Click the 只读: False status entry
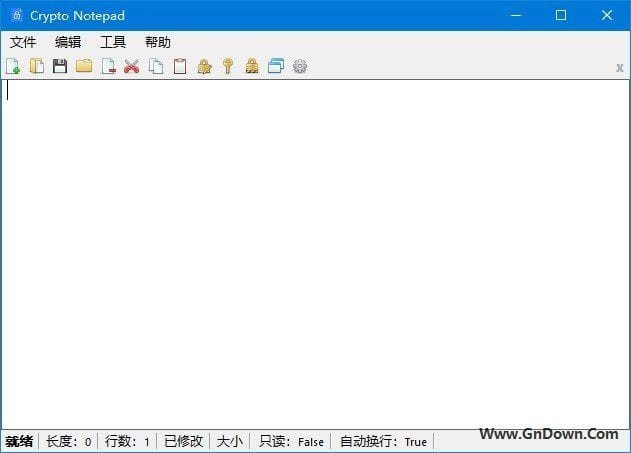This screenshot has width=631, height=453. coord(291,441)
